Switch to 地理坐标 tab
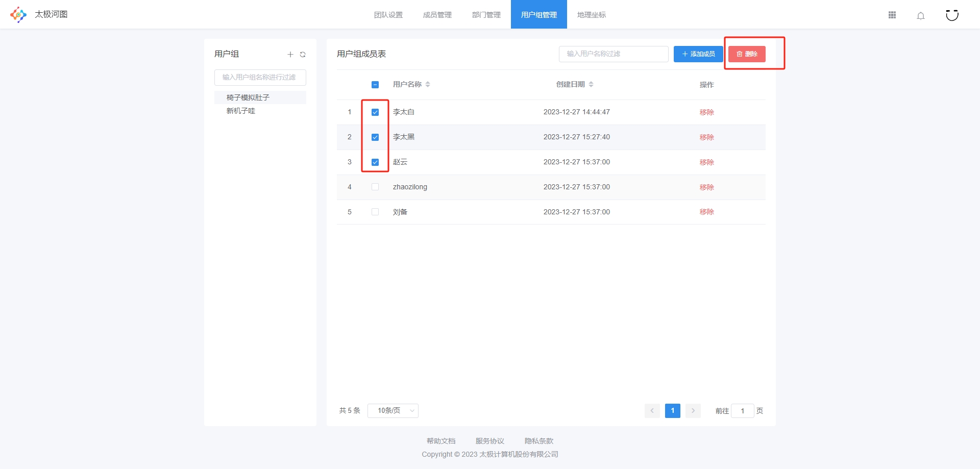980x469 pixels. (x=592, y=15)
